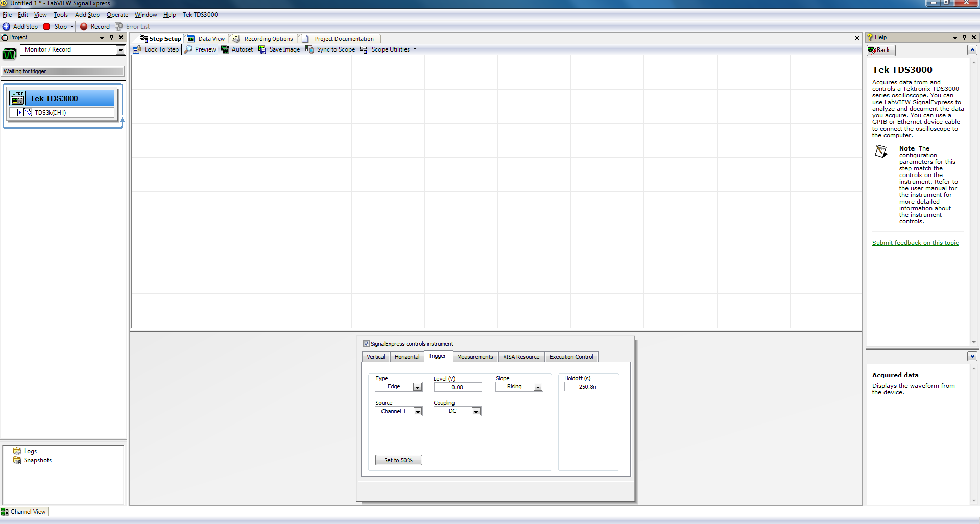Open the View menu
Viewport: 980px width, 524px height.
pyautogui.click(x=40, y=15)
